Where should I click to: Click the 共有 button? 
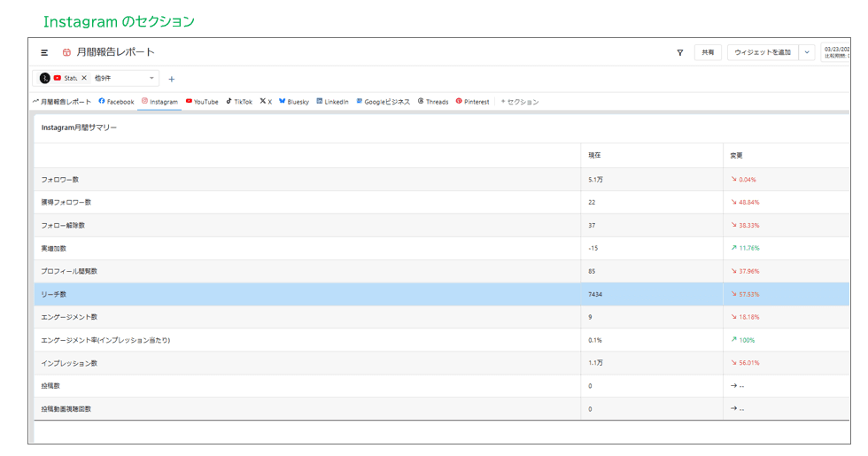click(x=708, y=52)
